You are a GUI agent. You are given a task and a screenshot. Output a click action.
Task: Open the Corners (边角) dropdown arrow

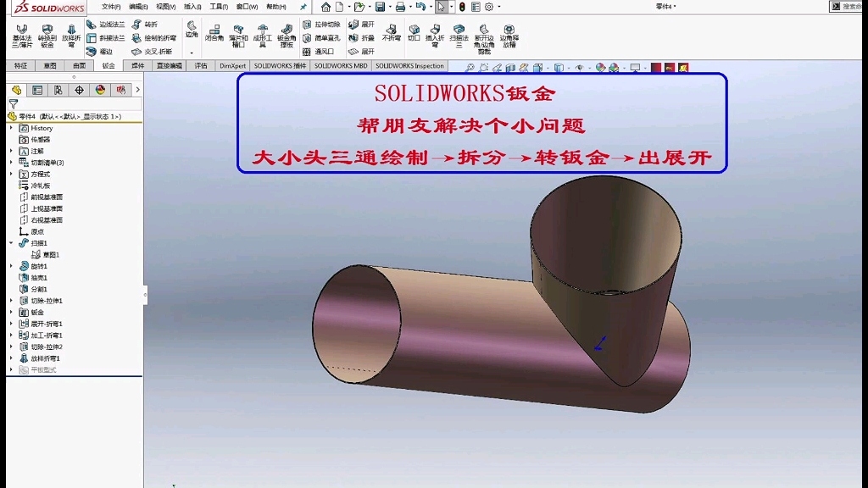pyautogui.click(x=192, y=53)
